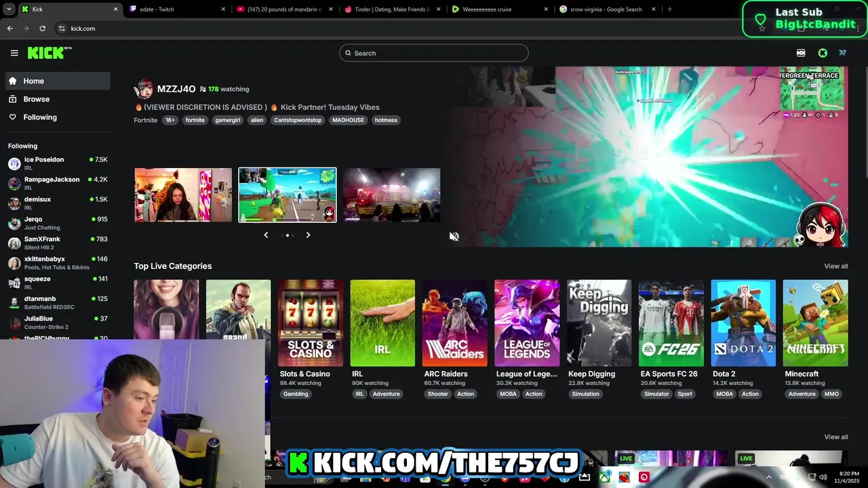Open highlighted Fortnite gameplay thumbnail
The width and height of the screenshot is (868, 488).
[x=288, y=195]
